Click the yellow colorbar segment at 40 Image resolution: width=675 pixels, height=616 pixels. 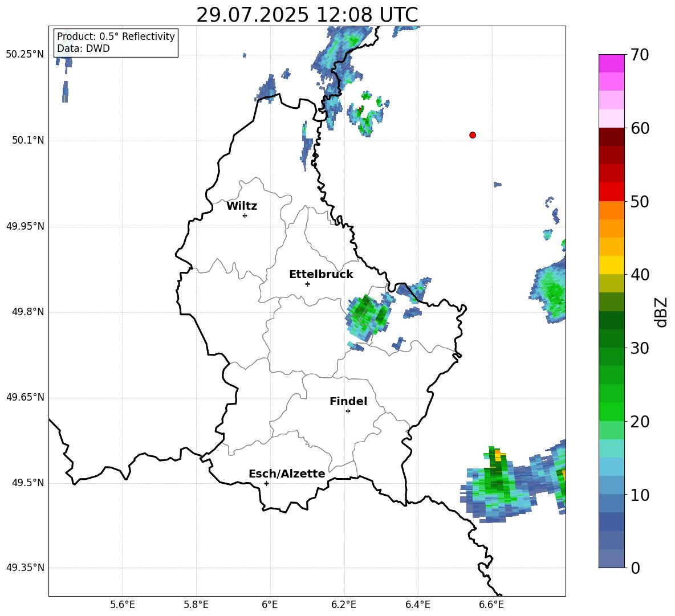tap(611, 265)
